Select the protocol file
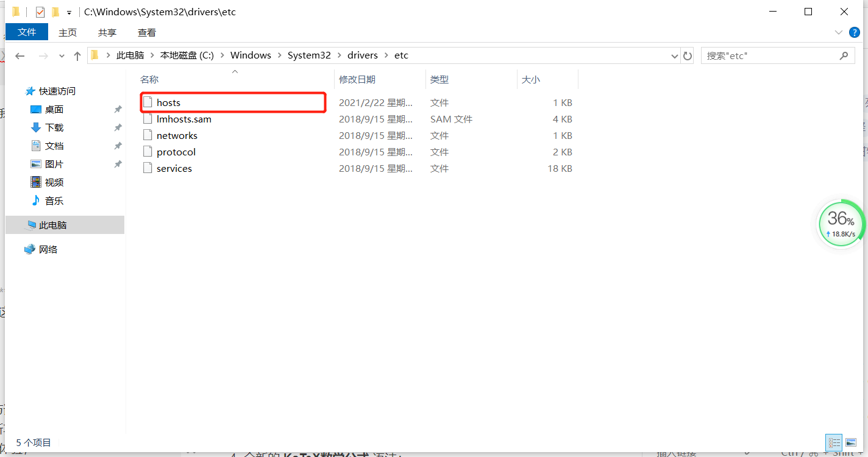Screen dimensions: 868x457 click(x=176, y=152)
